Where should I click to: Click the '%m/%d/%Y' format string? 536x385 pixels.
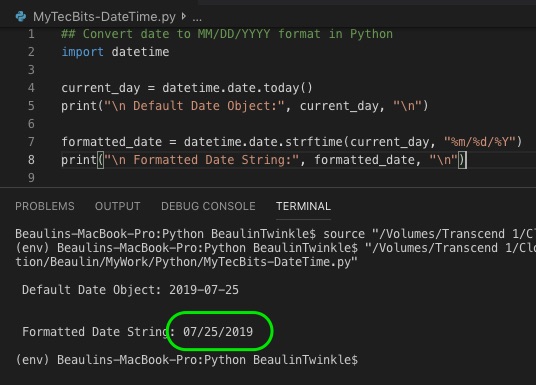point(480,142)
